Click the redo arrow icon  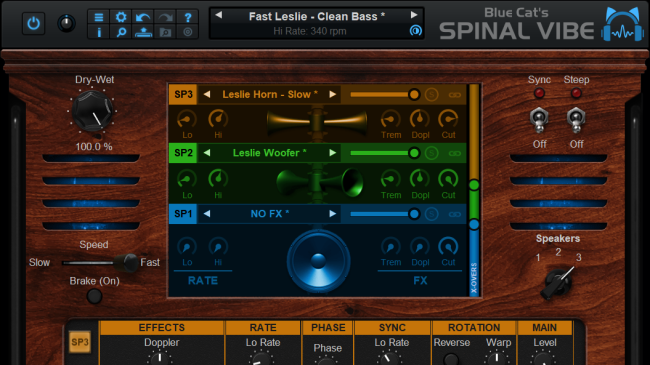click(165, 17)
